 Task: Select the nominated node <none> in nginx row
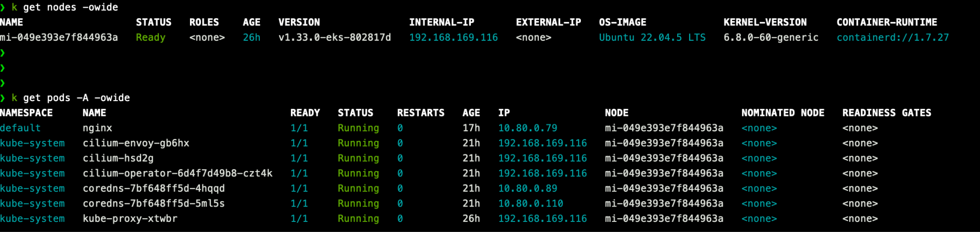(x=759, y=128)
